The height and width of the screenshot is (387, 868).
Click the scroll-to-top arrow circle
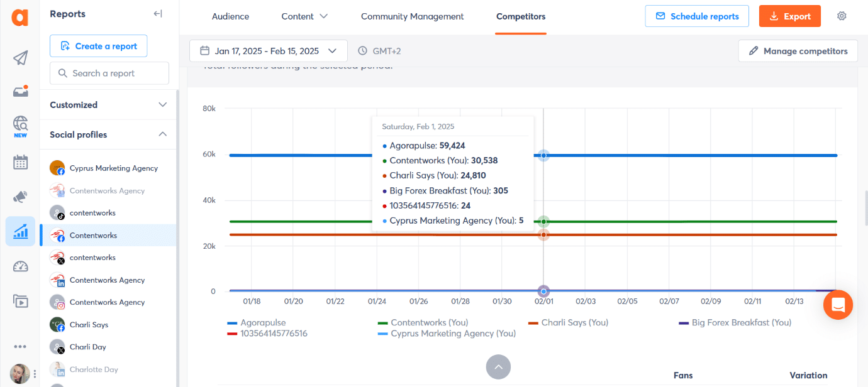point(498,367)
